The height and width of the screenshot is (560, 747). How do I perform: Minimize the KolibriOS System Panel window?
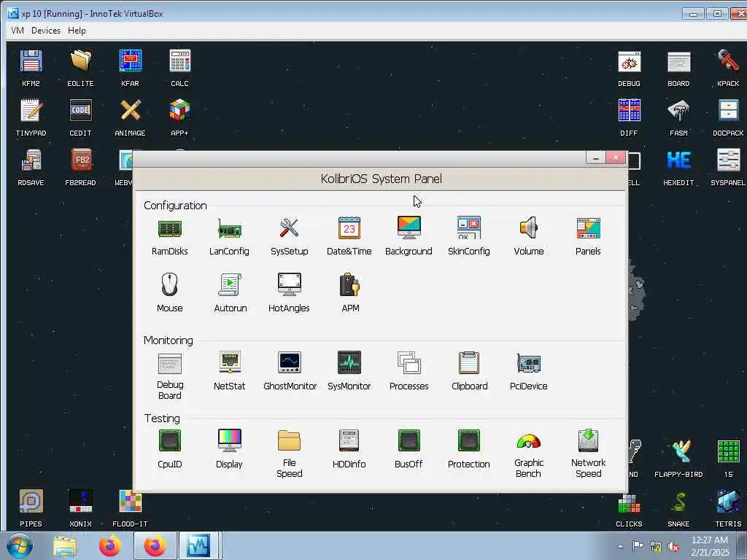[595, 157]
